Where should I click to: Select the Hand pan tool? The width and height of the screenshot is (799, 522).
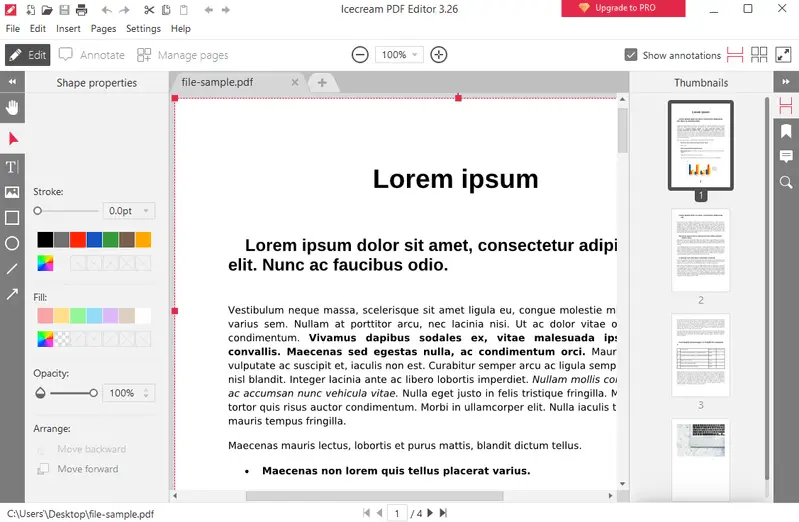[x=12, y=108]
